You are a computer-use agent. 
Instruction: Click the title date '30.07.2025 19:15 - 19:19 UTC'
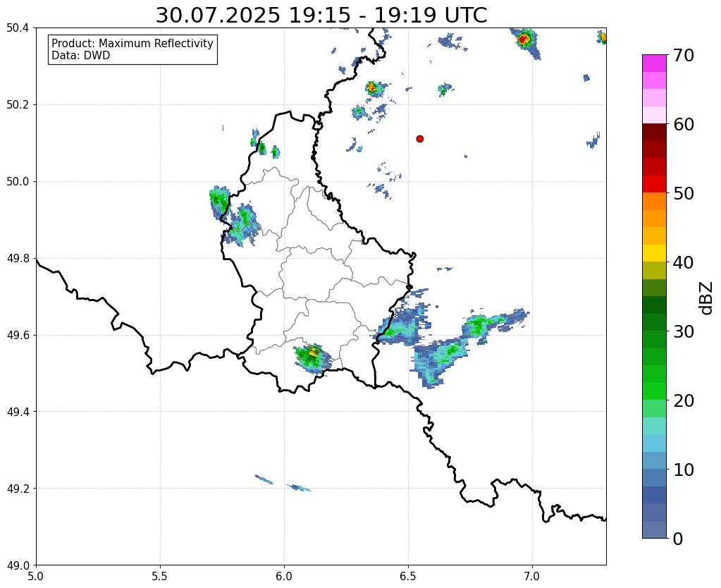pyautogui.click(x=321, y=16)
